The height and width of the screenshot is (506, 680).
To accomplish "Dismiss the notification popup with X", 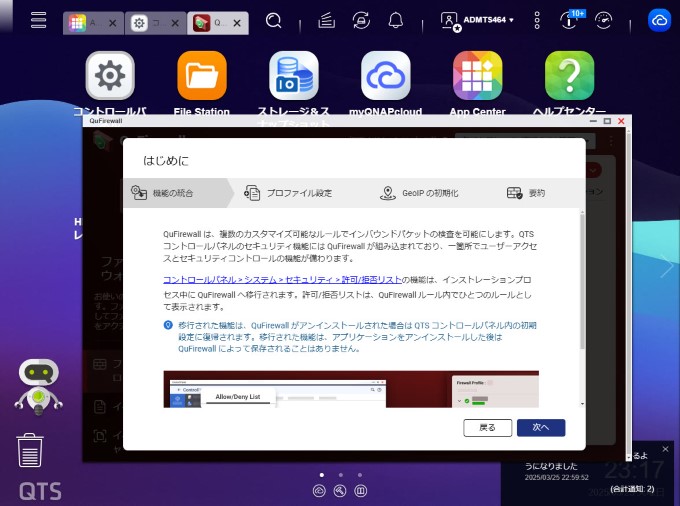I will [x=665, y=449].
